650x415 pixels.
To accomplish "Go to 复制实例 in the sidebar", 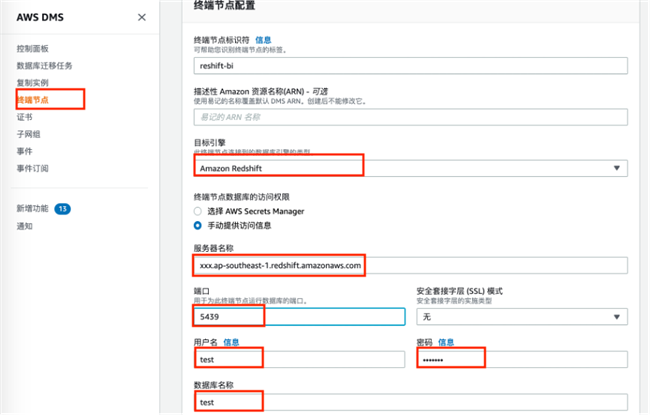I will (33, 83).
